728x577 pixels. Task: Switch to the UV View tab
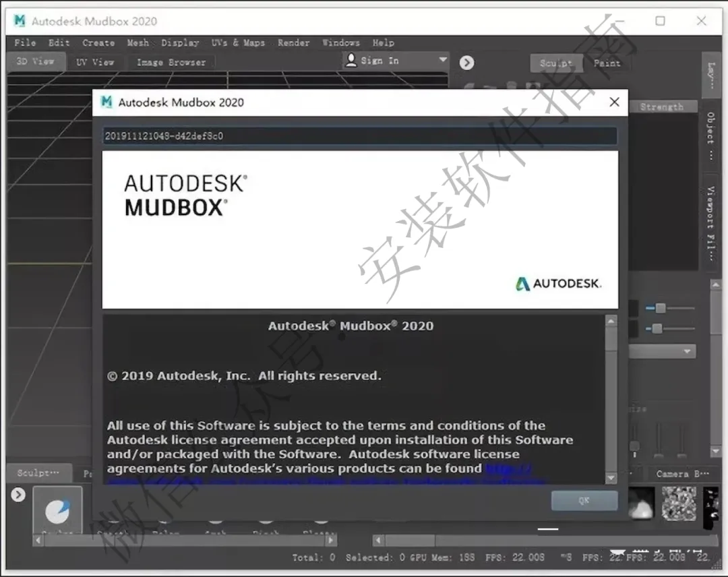(x=95, y=62)
